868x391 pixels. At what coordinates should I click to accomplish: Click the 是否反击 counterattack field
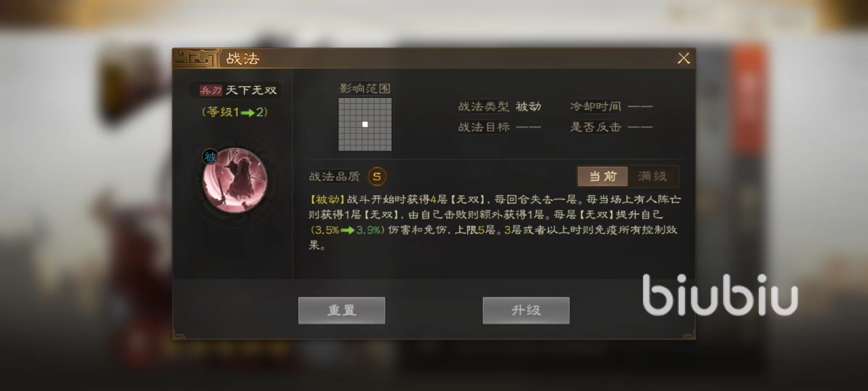coord(612,127)
